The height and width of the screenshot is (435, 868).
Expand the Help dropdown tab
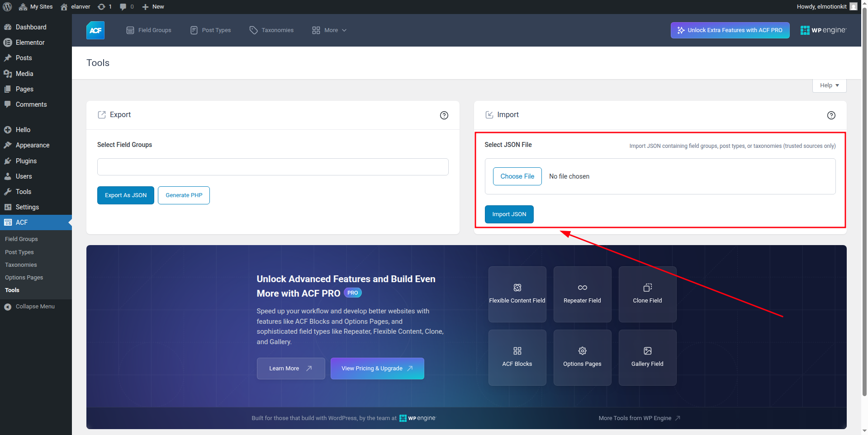click(829, 85)
